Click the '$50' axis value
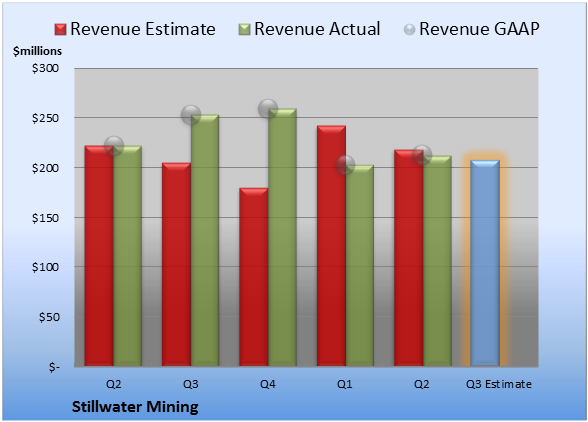Image resolution: width=588 pixels, height=422 pixels. coord(49,317)
